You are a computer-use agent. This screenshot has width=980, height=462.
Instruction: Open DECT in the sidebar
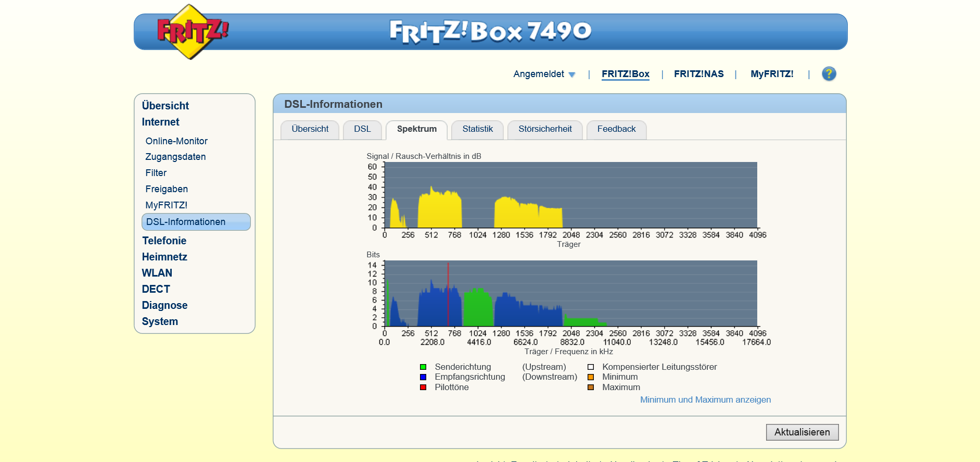[x=156, y=289]
